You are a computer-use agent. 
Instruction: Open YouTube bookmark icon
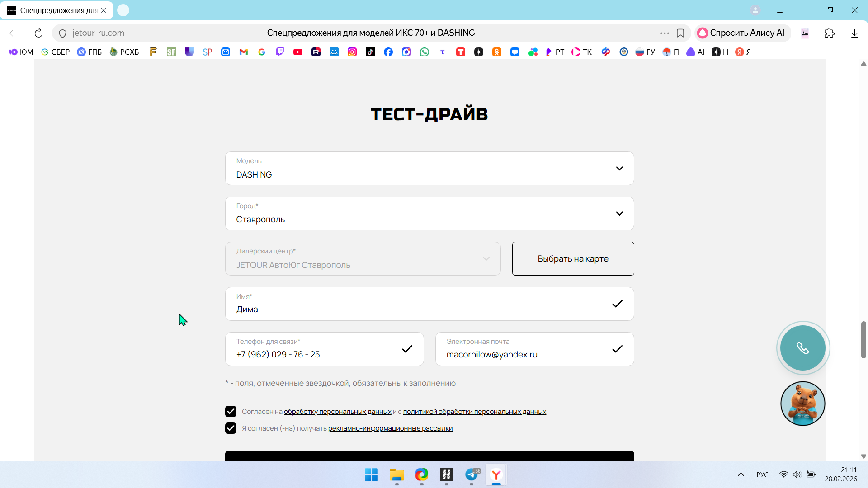297,52
